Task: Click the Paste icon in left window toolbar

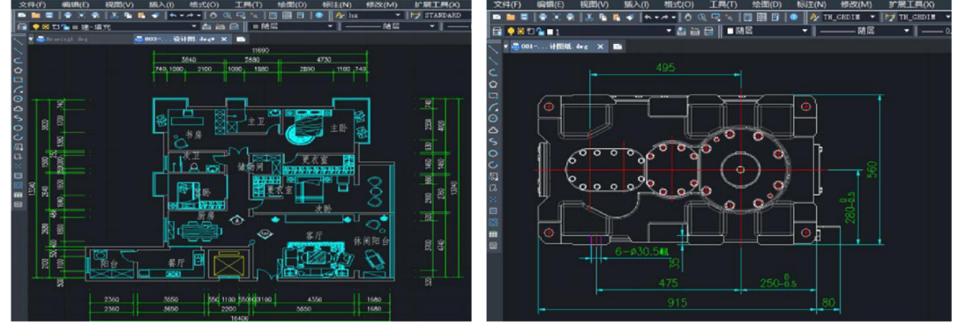Action: [x=141, y=15]
